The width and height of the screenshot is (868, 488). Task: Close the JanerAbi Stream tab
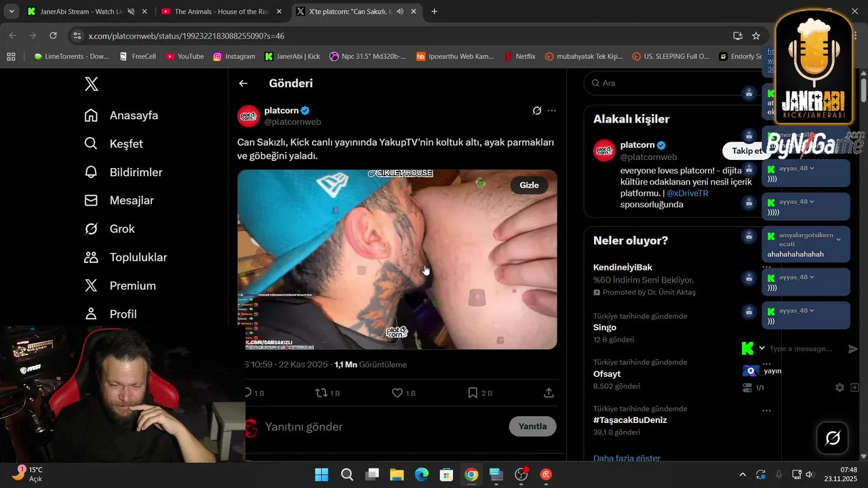pyautogui.click(x=145, y=12)
